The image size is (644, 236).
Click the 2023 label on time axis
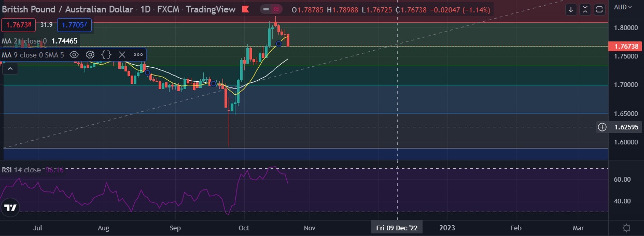point(447,228)
